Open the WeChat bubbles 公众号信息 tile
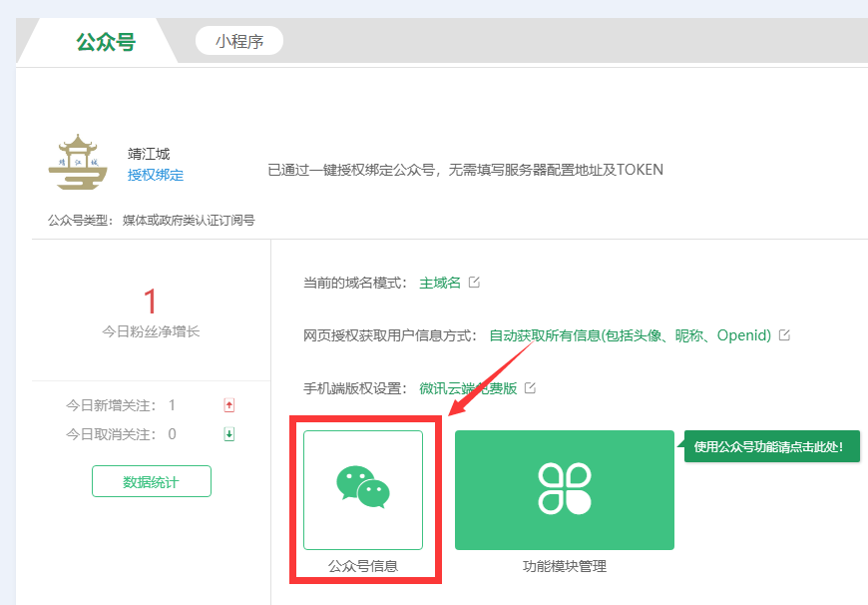This screenshot has width=868, height=605. tap(363, 490)
